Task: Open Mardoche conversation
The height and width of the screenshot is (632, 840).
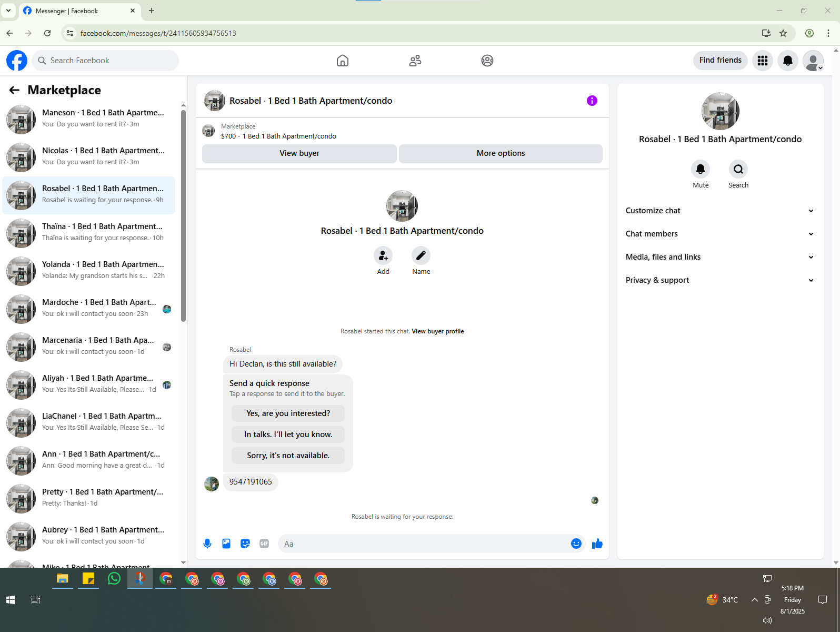Action: (x=89, y=309)
